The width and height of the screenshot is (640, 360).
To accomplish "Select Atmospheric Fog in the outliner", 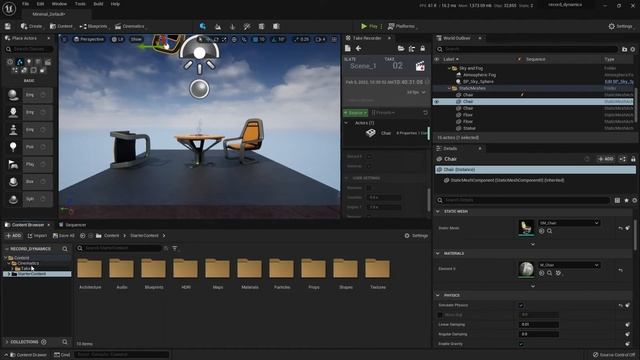I will 479,75.
